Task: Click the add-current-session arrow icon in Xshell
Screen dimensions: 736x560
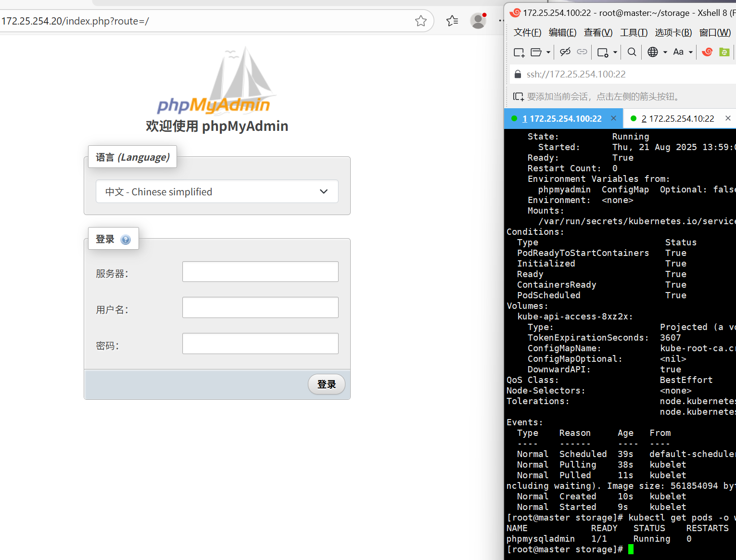Action: pos(518,97)
